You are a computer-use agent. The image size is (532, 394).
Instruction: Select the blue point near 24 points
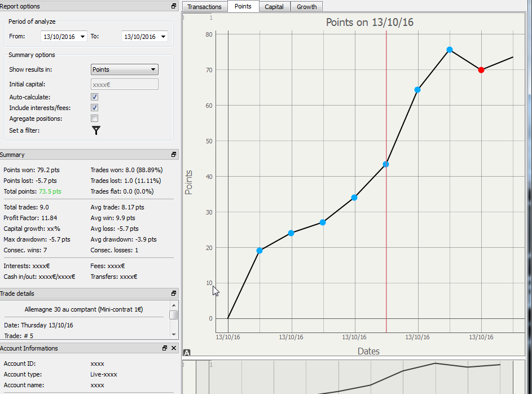(291, 233)
